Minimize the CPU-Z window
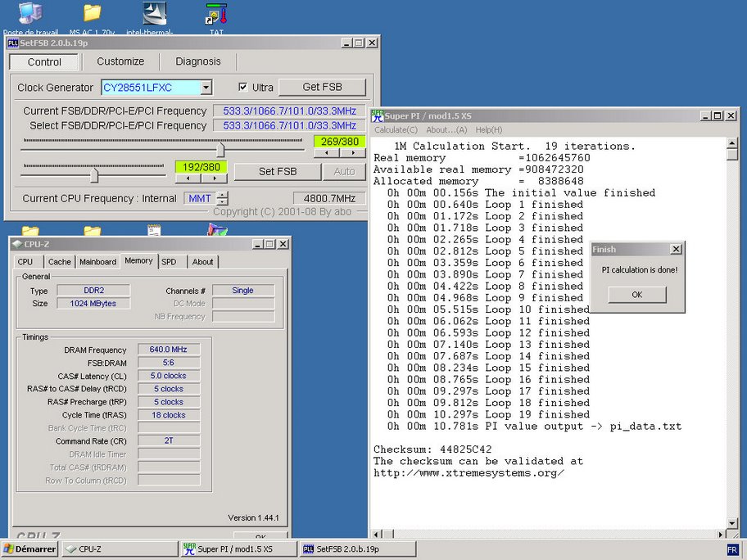 click(x=258, y=244)
